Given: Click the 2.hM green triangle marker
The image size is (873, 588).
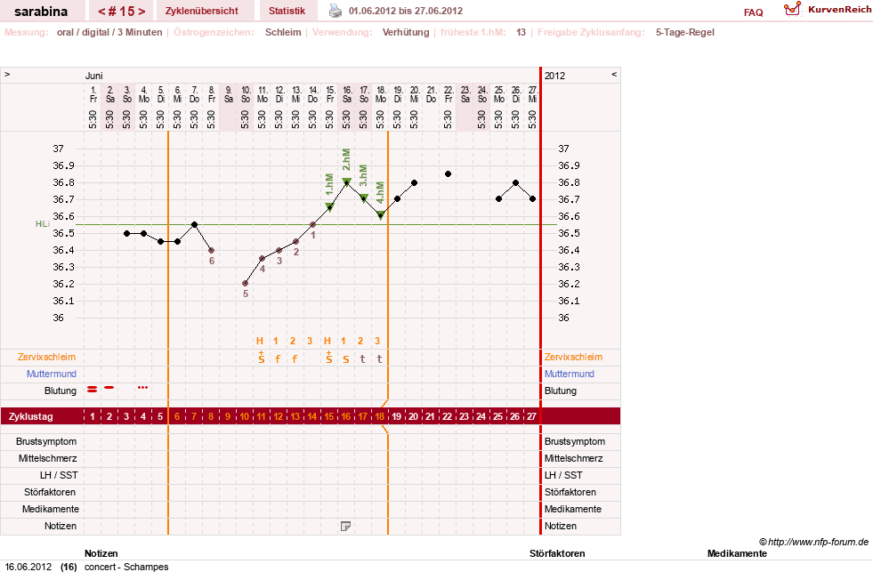Looking at the screenshot, I should point(346,181).
